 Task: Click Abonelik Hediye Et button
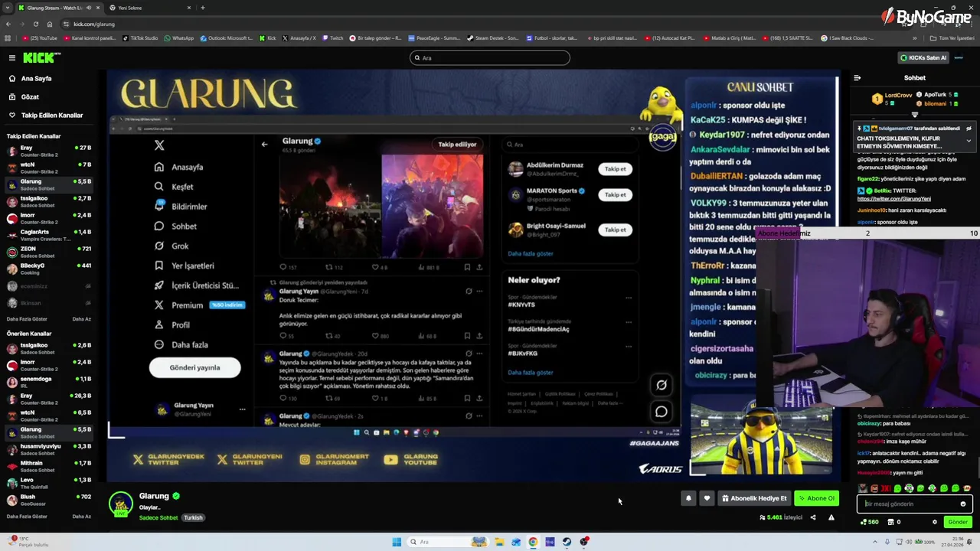[755, 498]
